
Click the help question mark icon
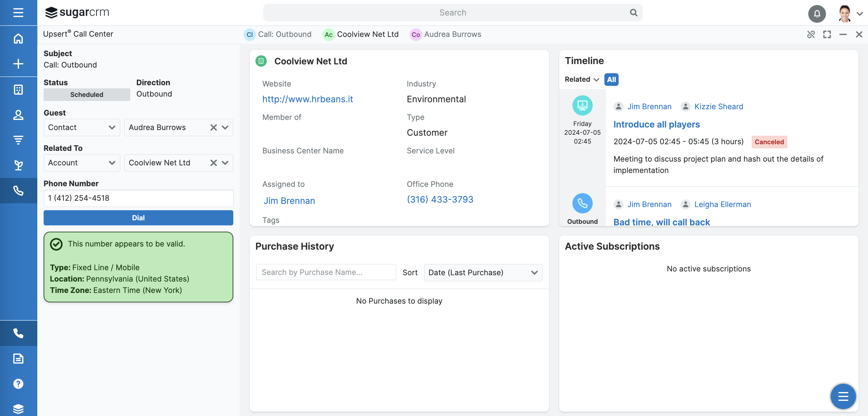[18, 384]
